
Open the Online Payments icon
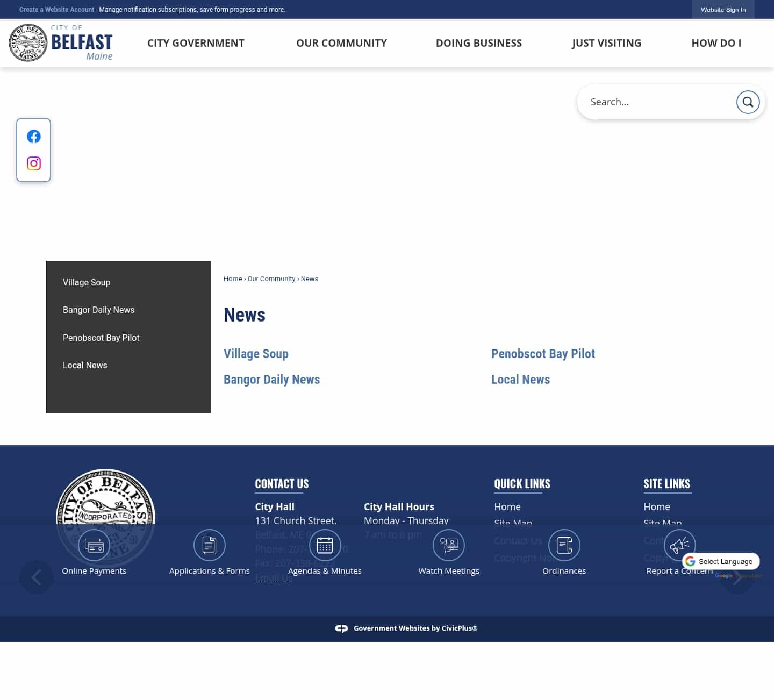(94, 545)
